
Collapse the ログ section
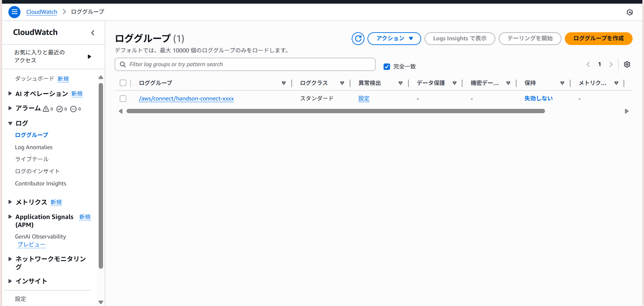point(10,123)
